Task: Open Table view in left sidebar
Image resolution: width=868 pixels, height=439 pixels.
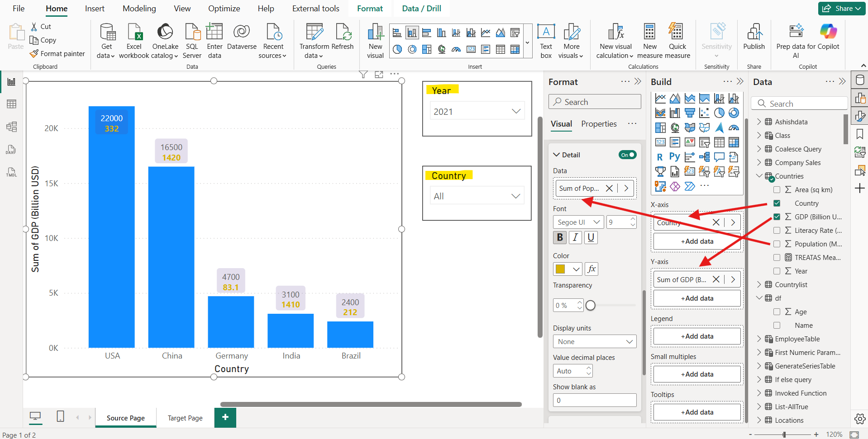Action: [11, 104]
